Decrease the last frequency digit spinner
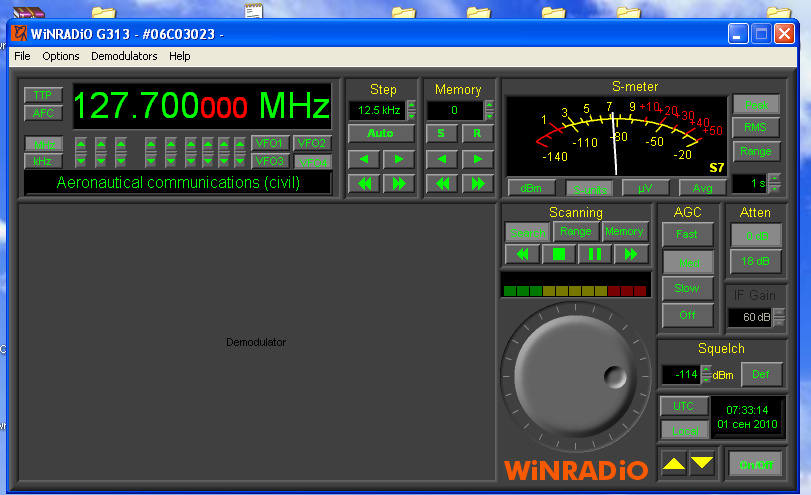Viewport: 811px width, 495px height. coord(239,161)
